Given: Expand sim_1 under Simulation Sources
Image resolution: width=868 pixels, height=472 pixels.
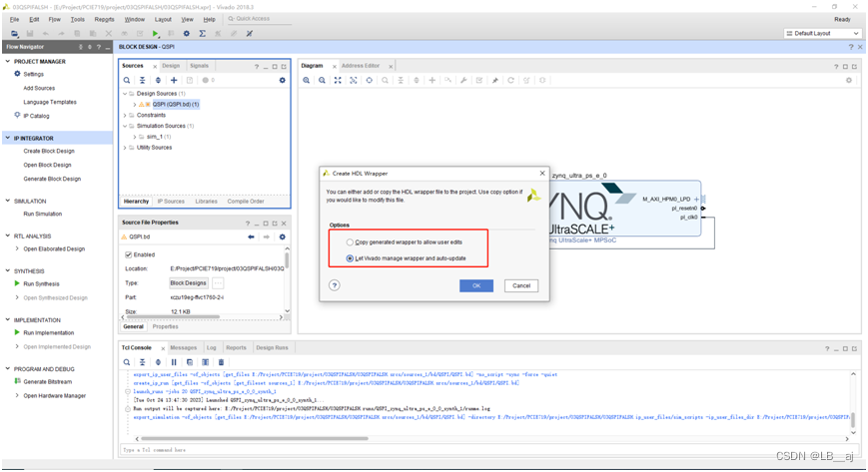Looking at the screenshot, I should 135,137.
